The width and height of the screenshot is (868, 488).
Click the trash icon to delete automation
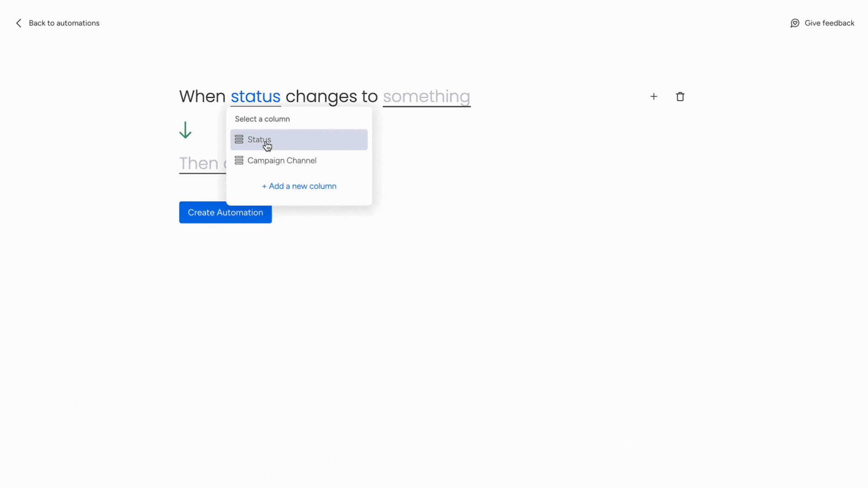coord(680,96)
